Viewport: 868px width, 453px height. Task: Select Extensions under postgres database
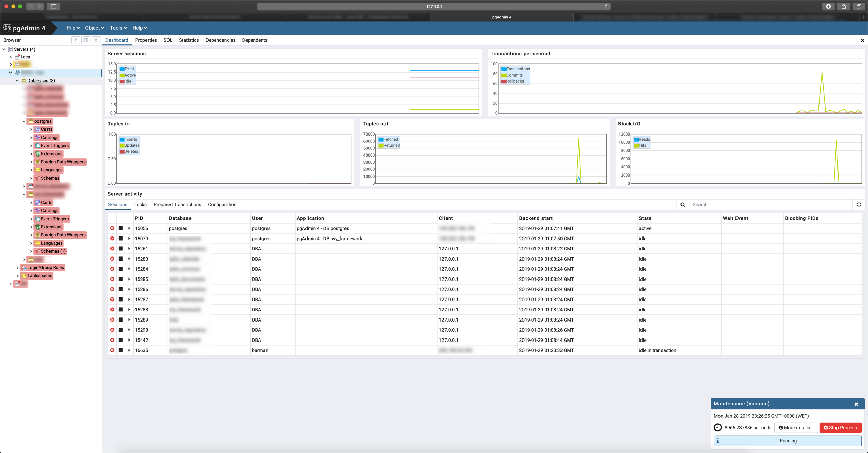52,154
